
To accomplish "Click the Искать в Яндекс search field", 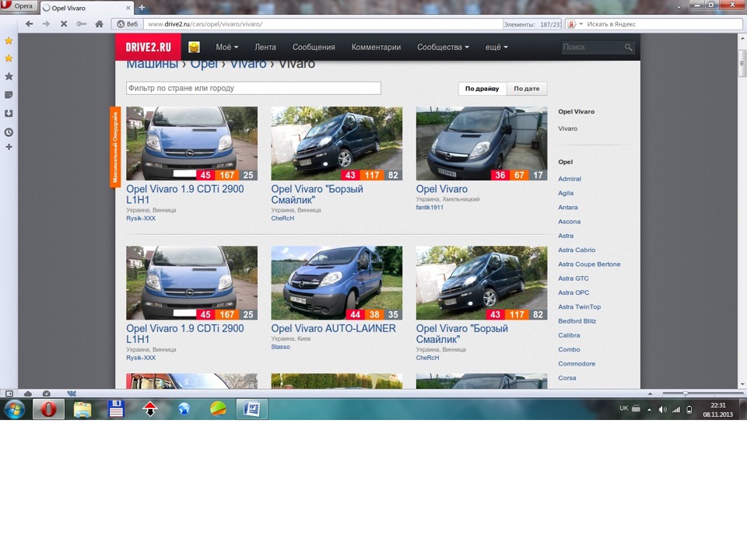I will 662,24.
